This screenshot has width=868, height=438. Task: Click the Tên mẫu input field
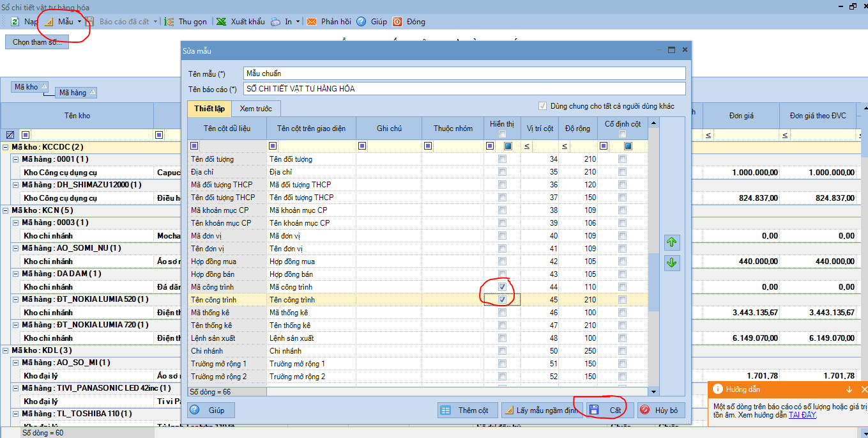[464, 74]
